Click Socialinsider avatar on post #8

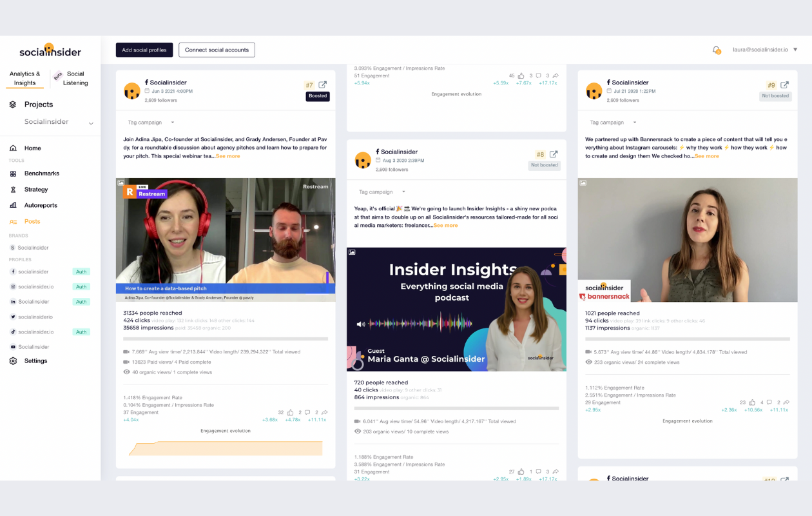pos(363,160)
